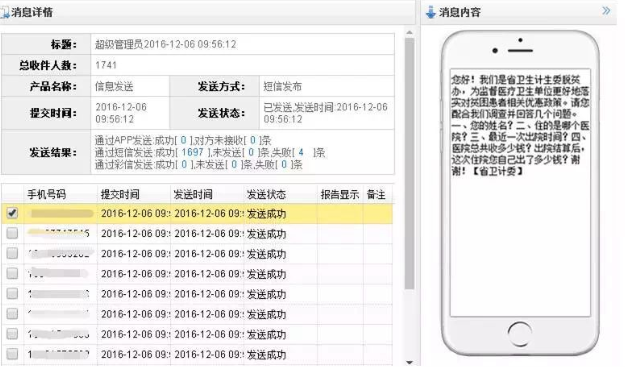Click the SMS failed count 4

301,152
